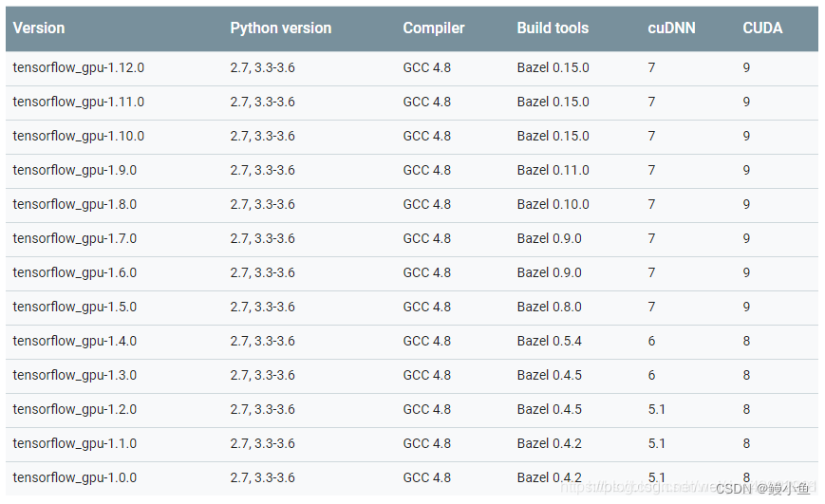Click the Compiler column header

(434, 28)
